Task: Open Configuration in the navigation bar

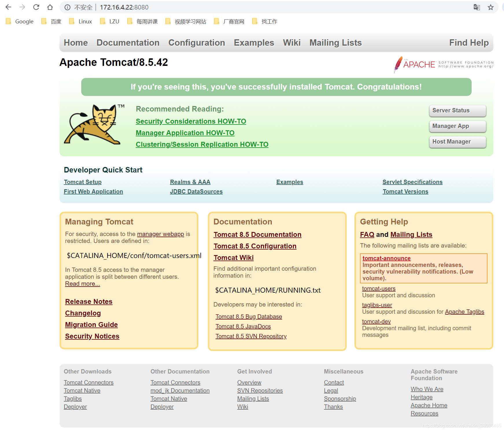Action: [197, 43]
